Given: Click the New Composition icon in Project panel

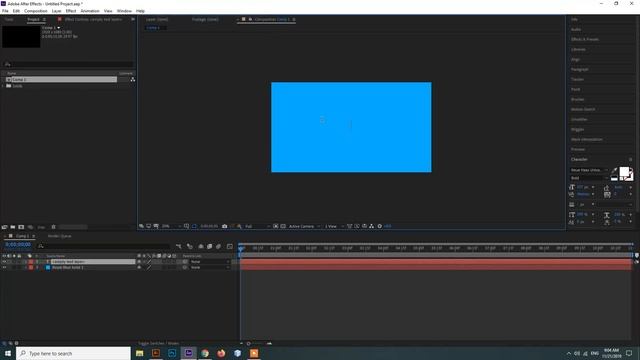Looking at the screenshot, I should [21, 227].
